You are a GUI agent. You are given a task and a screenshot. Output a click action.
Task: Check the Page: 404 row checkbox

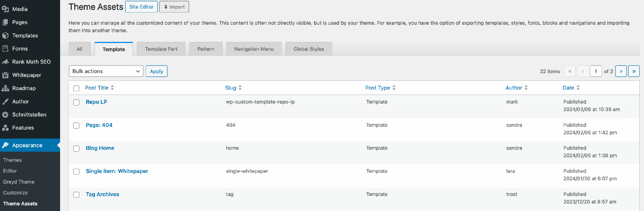point(76,125)
